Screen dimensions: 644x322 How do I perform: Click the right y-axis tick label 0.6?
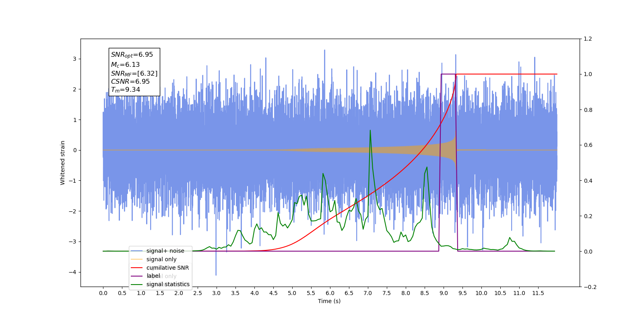588,145
